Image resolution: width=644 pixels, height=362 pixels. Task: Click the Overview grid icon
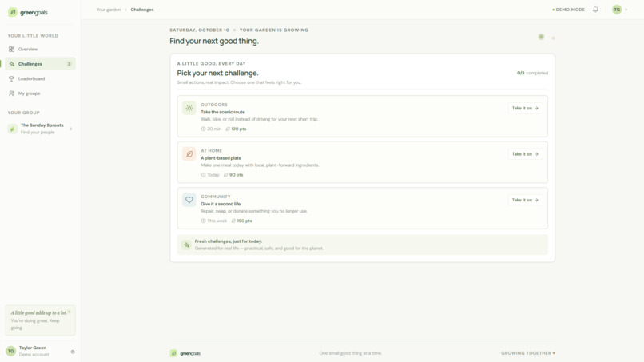click(11, 49)
